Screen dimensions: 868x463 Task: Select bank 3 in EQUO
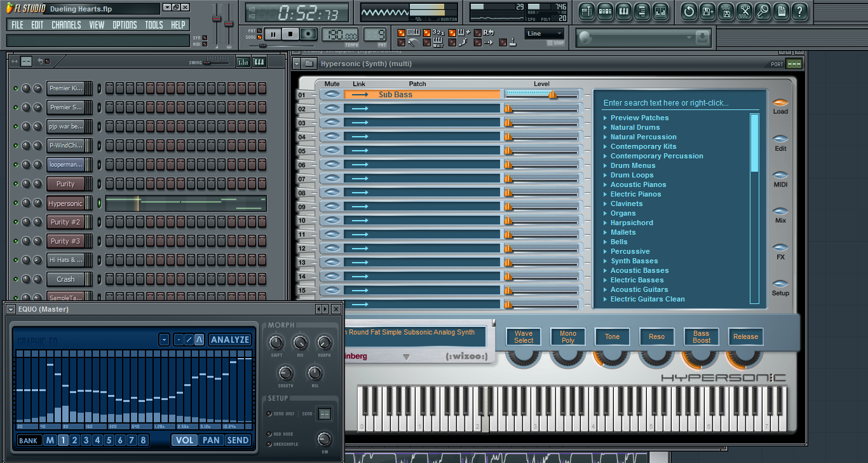[x=86, y=440]
